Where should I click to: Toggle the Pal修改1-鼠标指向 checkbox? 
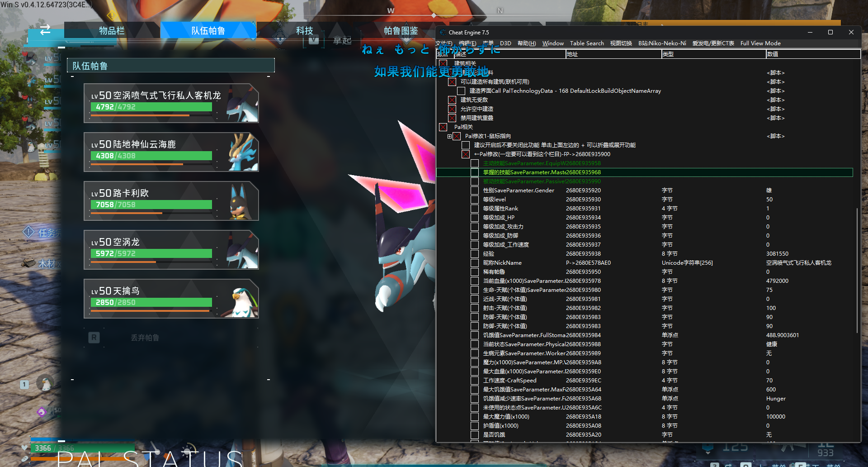point(457,136)
